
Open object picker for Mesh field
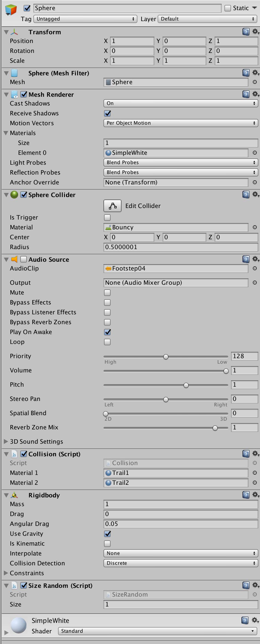(x=255, y=82)
